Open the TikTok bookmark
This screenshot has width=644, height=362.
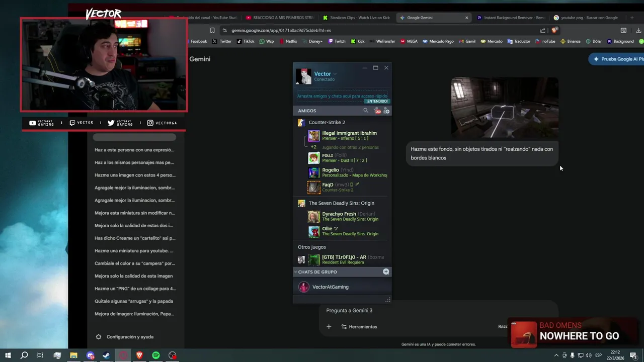[246, 41]
